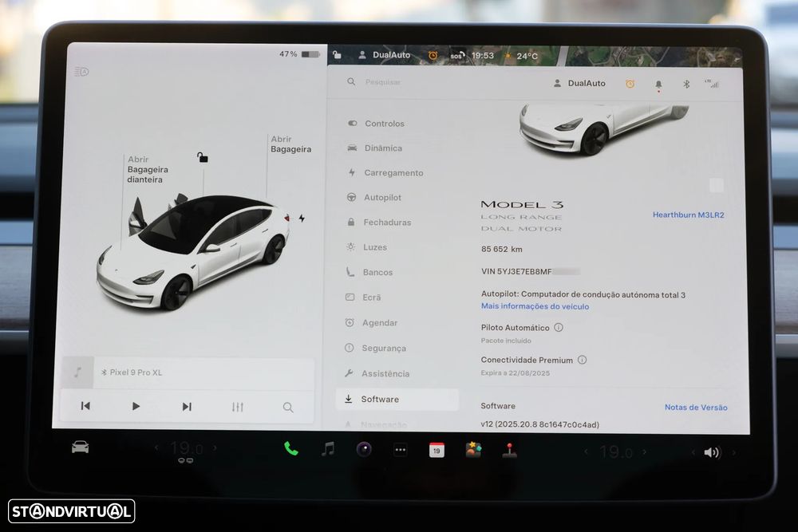Image resolution: width=798 pixels, height=532 pixels.
Task: Play the media
Action: point(136,406)
